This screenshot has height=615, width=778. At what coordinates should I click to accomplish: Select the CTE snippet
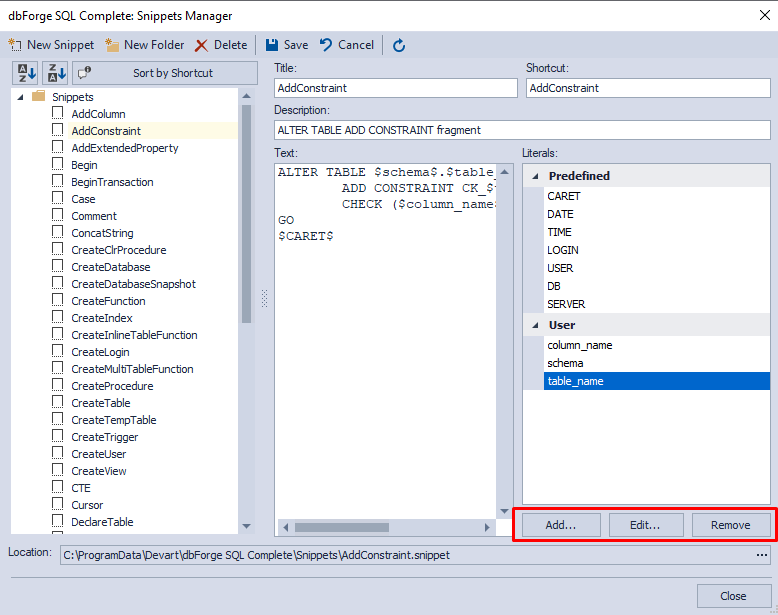[81, 488]
